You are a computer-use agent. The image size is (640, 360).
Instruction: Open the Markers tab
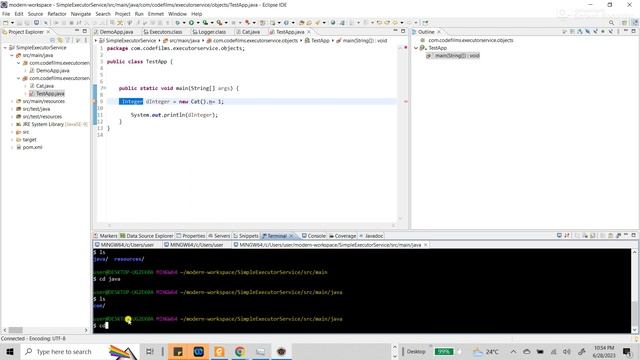105,236
